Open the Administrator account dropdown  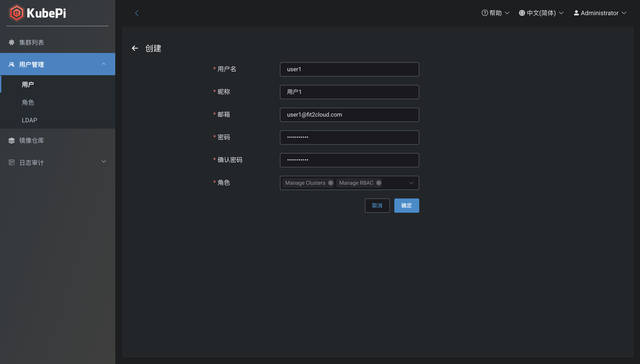(599, 13)
